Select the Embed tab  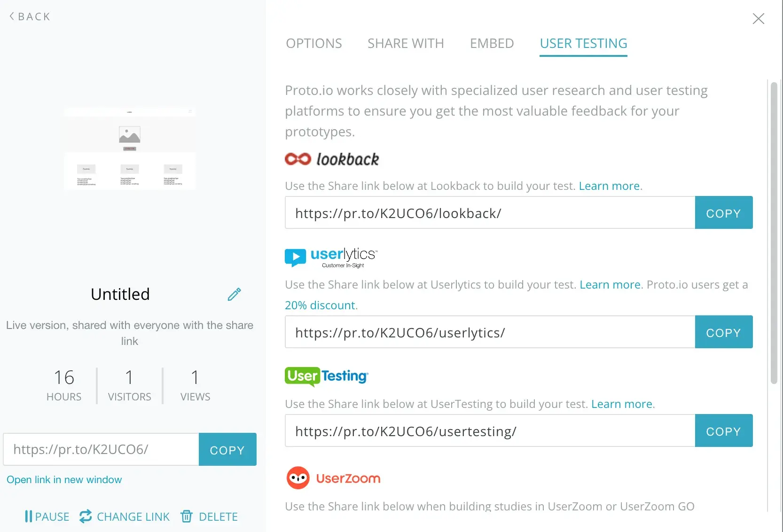492,43
